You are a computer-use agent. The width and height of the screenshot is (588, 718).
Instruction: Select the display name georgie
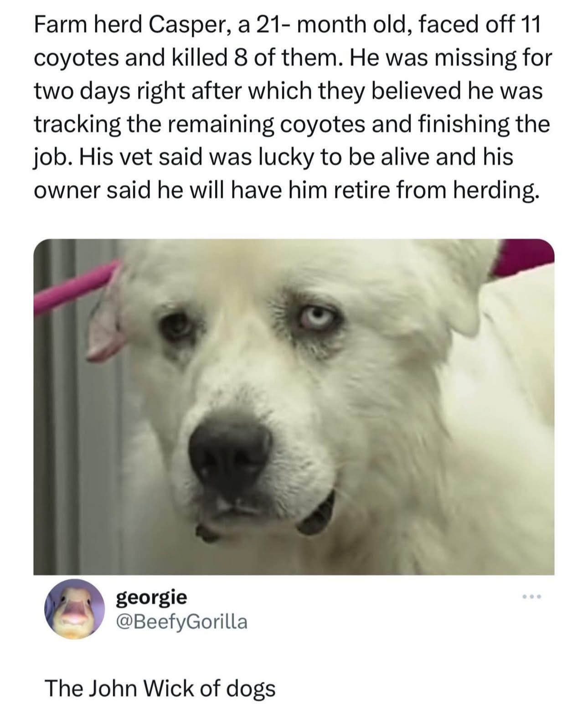151,597
